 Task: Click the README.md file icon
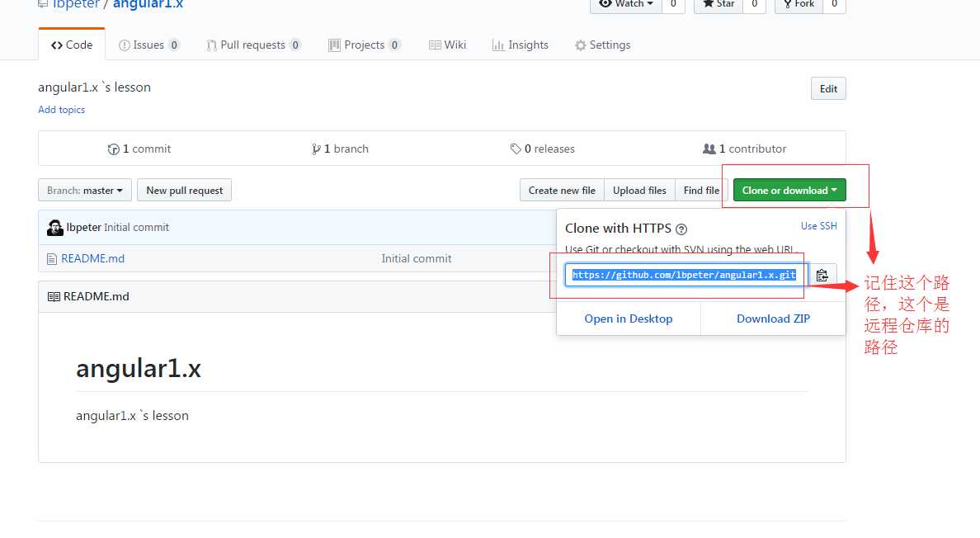click(52, 259)
